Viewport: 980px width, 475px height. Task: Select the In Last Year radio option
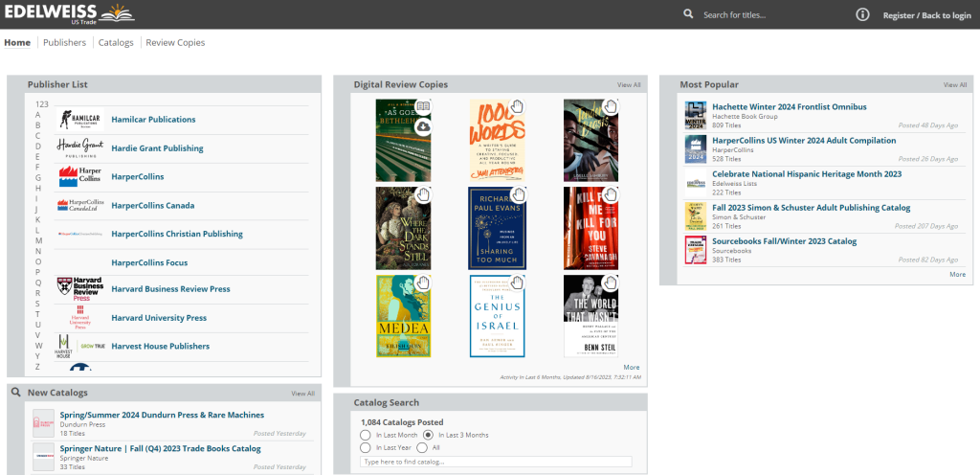pos(365,447)
